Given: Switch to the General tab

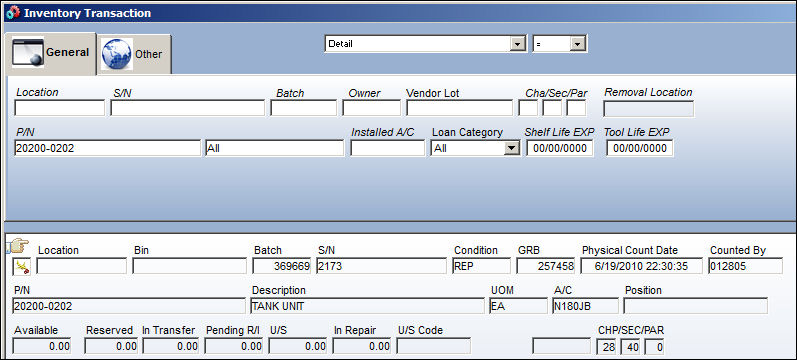Looking at the screenshot, I should [50, 53].
